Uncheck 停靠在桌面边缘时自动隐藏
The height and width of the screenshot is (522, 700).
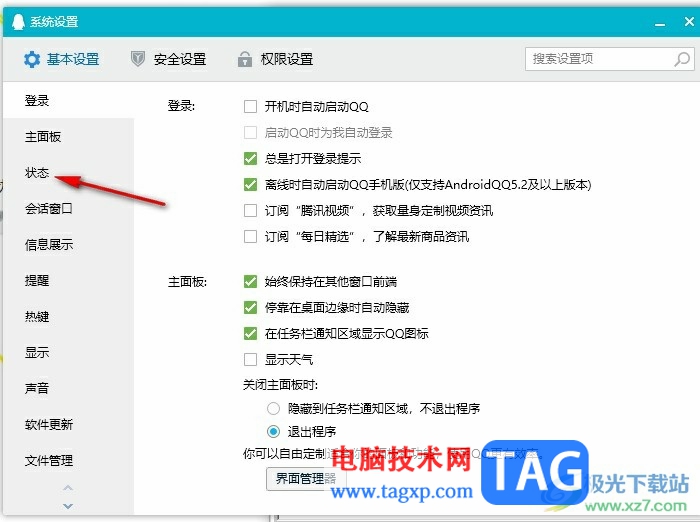250,308
